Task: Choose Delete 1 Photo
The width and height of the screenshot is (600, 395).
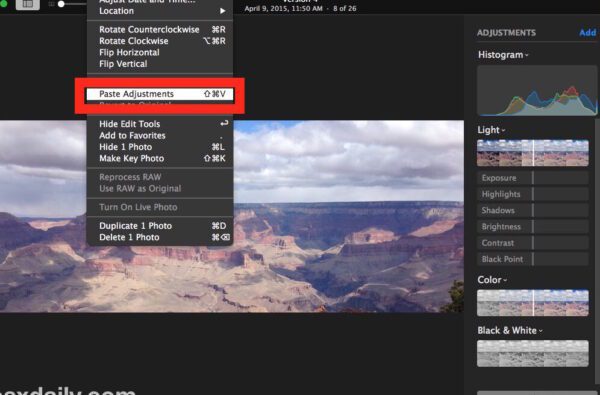Action: pos(160,237)
